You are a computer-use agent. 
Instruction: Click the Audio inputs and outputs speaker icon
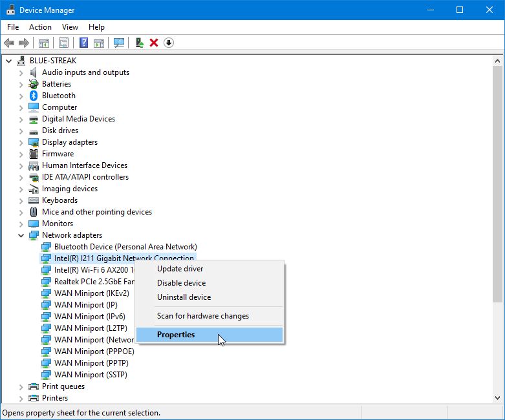[34, 72]
